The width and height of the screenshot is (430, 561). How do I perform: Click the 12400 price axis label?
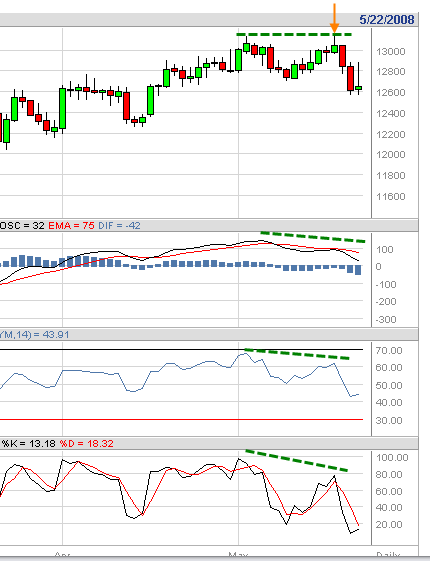pos(391,114)
